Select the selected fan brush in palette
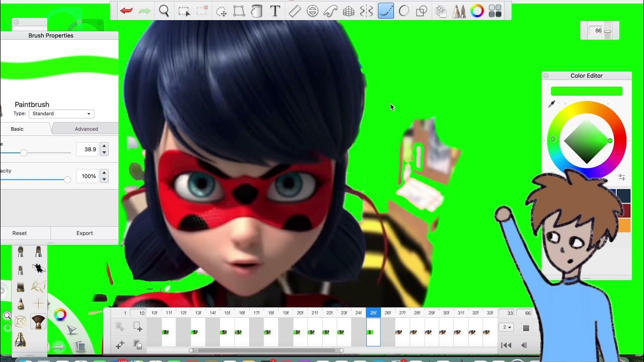 click(38, 320)
